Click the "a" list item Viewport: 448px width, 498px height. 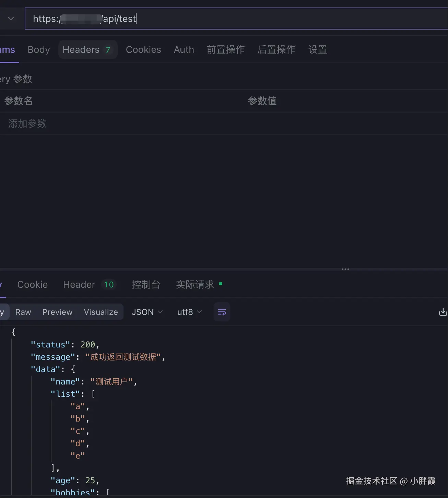pyautogui.click(x=80, y=406)
